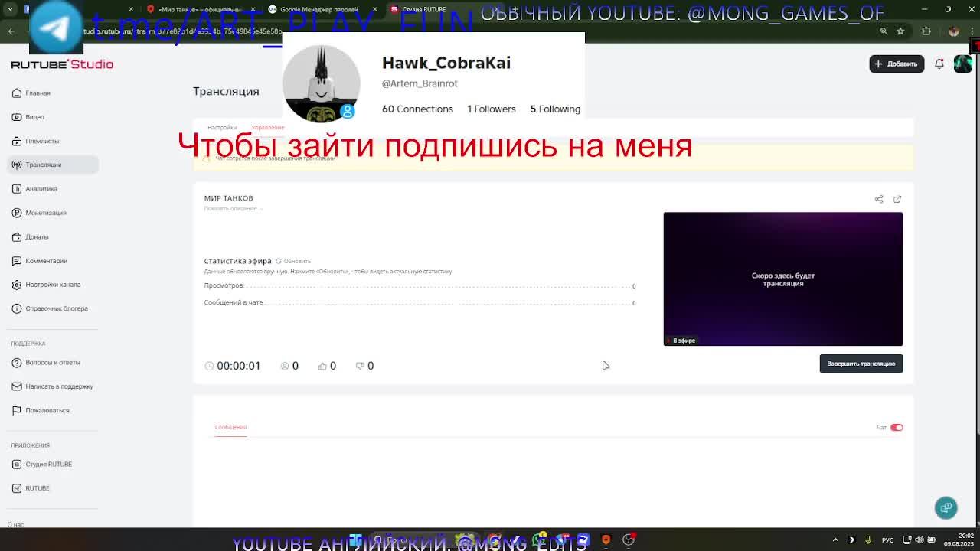Click the Настройки канала gear icon
The image size is (980, 551).
click(17, 285)
